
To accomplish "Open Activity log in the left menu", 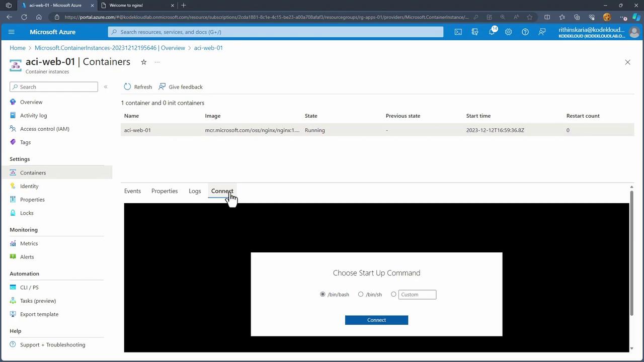I will pos(33,115).
